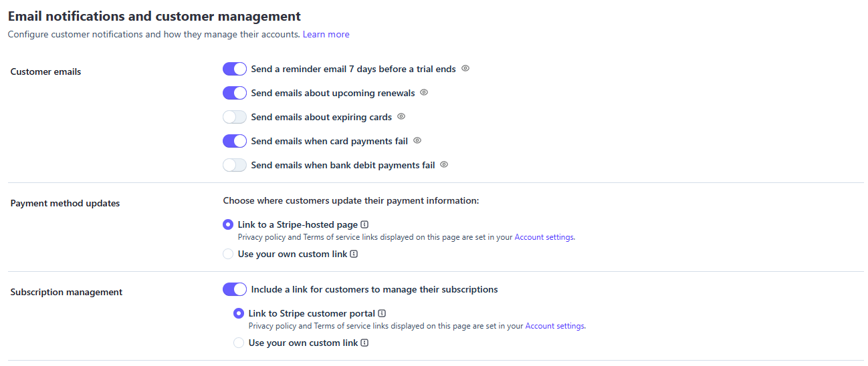Preview bank debit payments fail email
Screen dimensions: 868x366
point(444,164)
